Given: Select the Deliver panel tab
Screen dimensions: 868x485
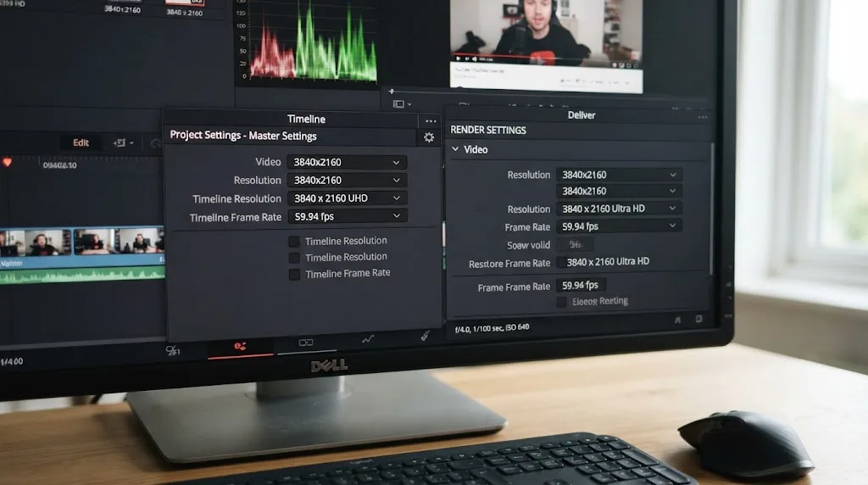Looking at the screenshot, I should pyautogui.click(x=581, y=115).
